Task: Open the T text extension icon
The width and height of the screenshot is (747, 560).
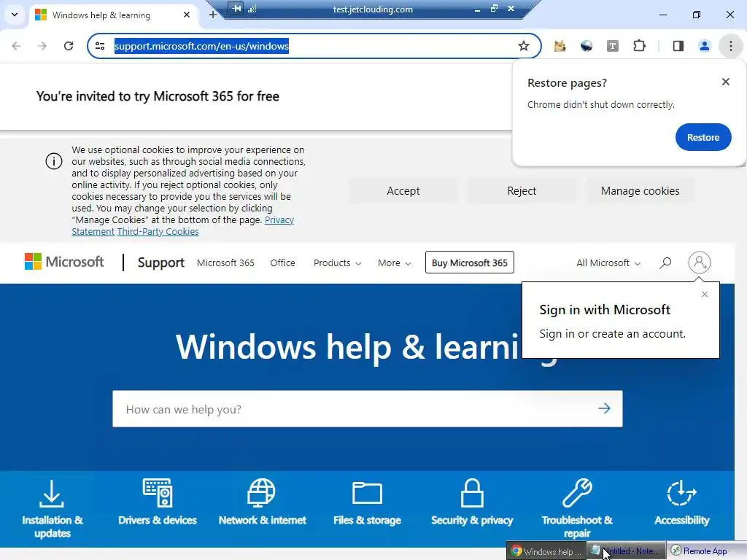Action: (613, 46)
